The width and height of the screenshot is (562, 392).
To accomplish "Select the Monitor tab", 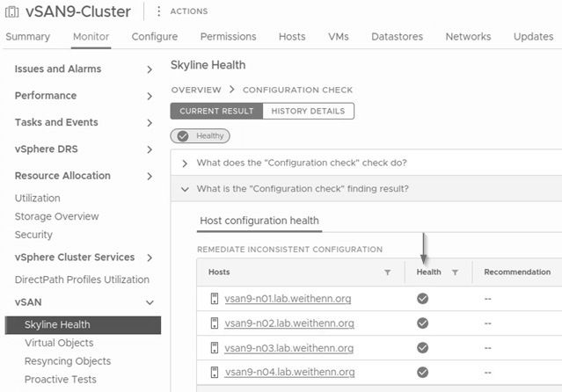I will pyautogui.click(x=91, y=37).
